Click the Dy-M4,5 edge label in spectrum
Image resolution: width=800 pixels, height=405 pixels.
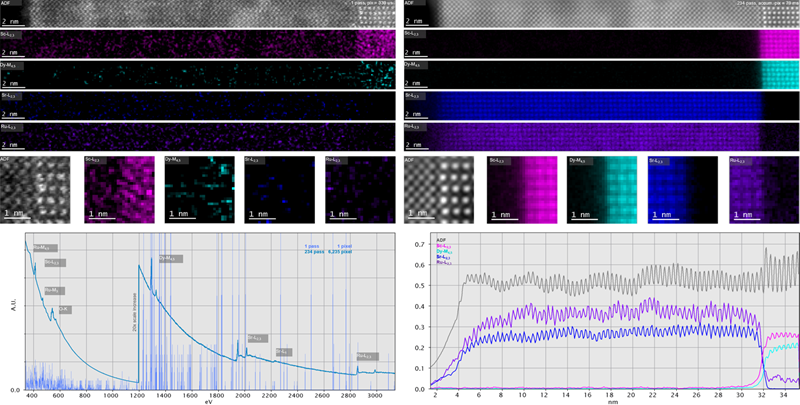pyautogui.click(x=171, y=259)
